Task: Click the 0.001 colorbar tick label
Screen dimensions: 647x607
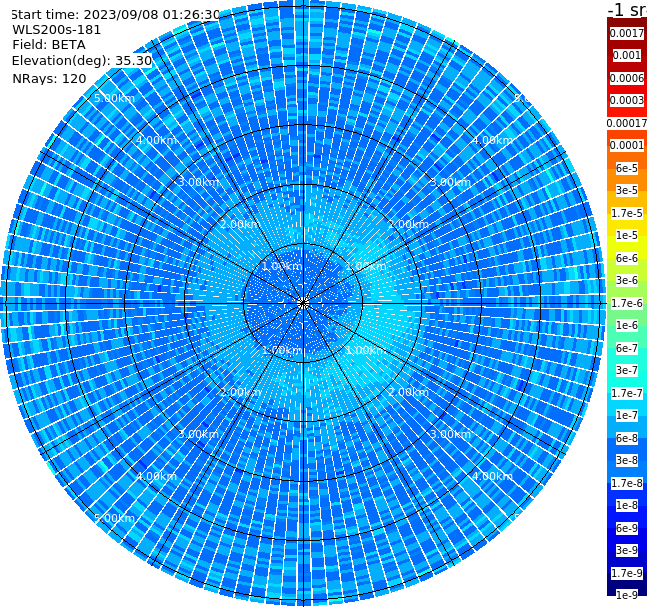Action: pyautogui.click(x=627, y=55)
